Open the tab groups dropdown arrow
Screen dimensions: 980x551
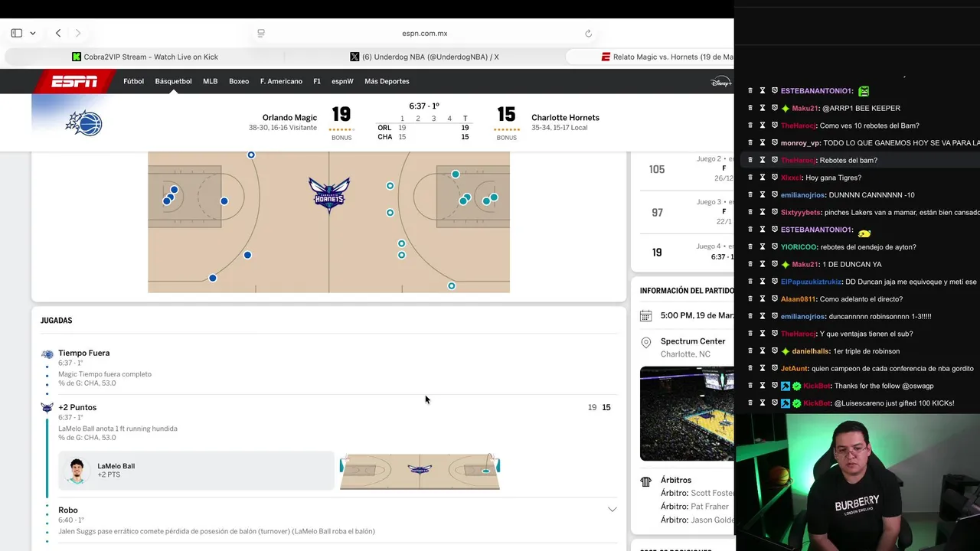tap(33, 33)
